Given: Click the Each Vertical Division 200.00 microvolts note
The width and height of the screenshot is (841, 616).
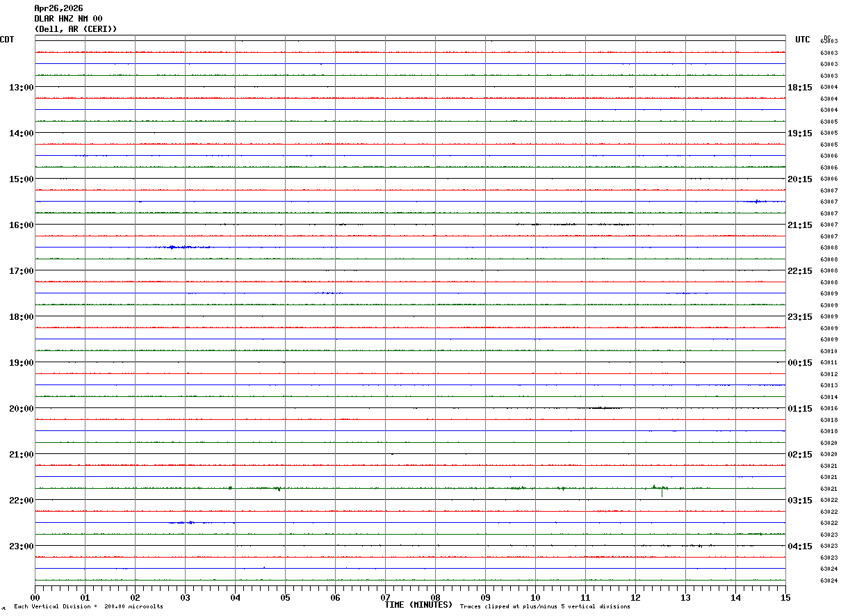Looking at the screenshot, I should (x=88, y=606).
